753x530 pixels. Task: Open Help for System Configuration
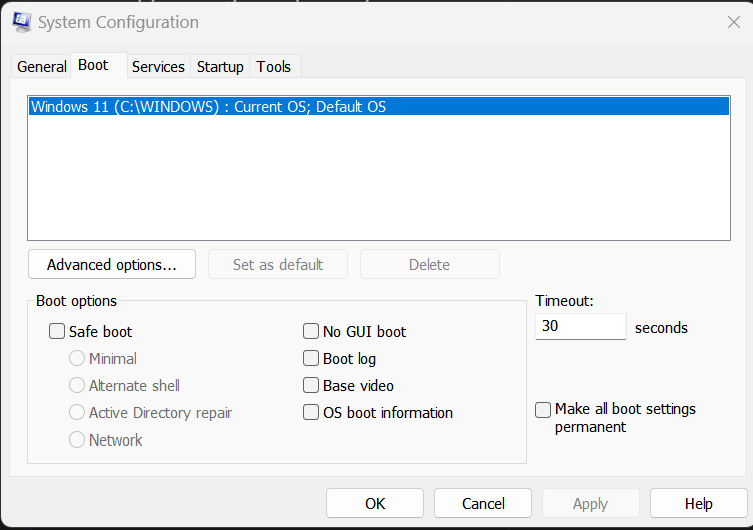pos(698,504)
